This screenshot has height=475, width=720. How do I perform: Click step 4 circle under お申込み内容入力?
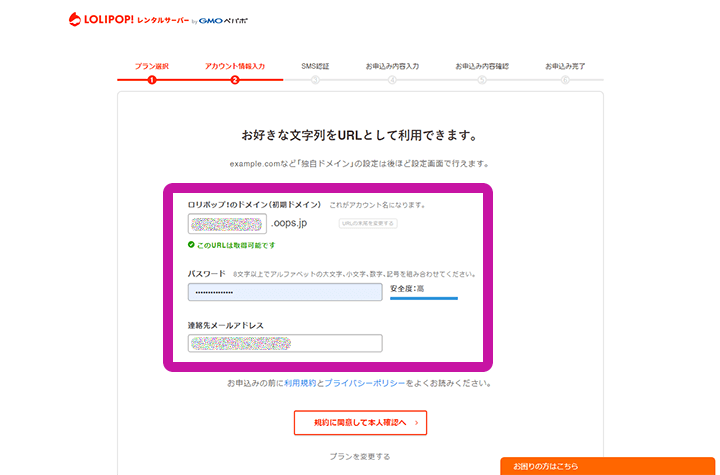click(x=392, y=80)
